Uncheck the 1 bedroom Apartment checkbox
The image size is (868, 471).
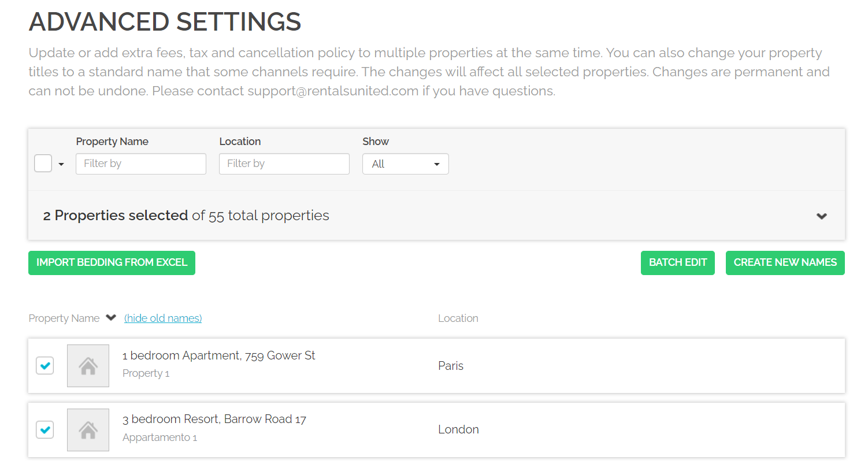pyautogui.click(x=45, y=366)
